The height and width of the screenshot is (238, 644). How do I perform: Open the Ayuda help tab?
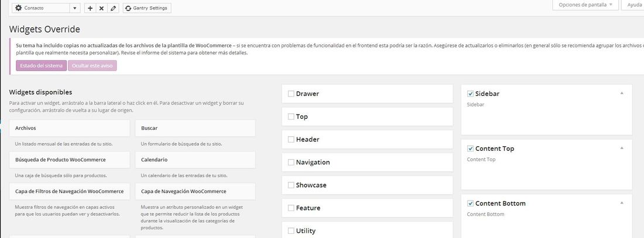634,5
